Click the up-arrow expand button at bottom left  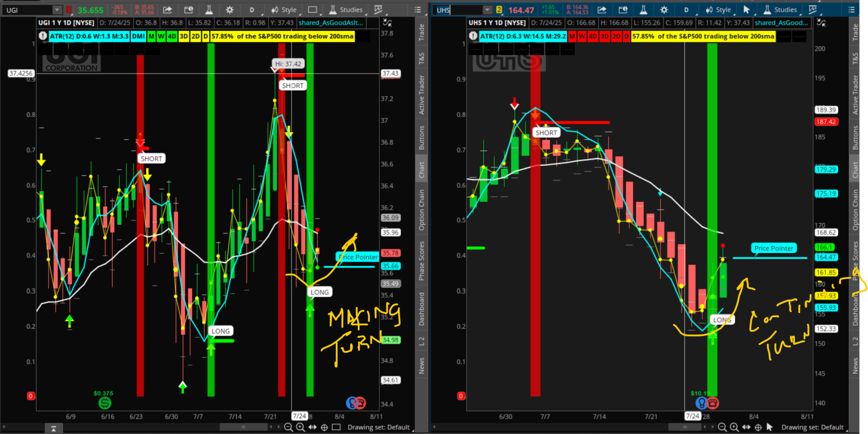(x=53, y=428)
